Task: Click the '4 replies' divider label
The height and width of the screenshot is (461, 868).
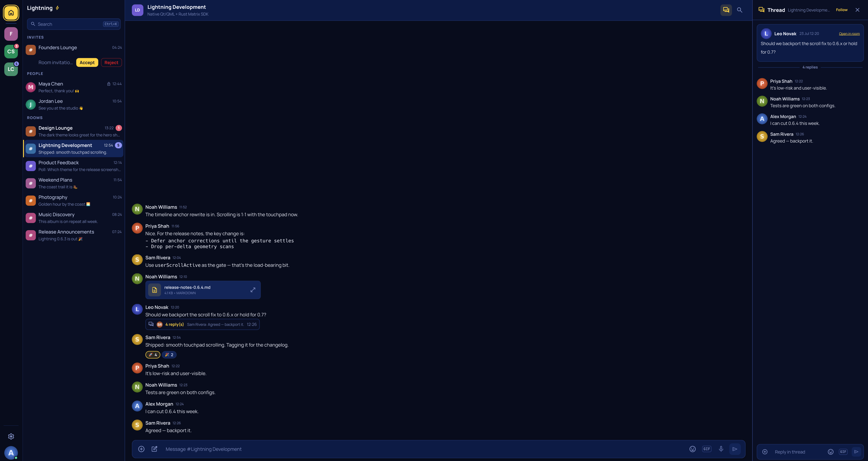Action: coord(810,67)
